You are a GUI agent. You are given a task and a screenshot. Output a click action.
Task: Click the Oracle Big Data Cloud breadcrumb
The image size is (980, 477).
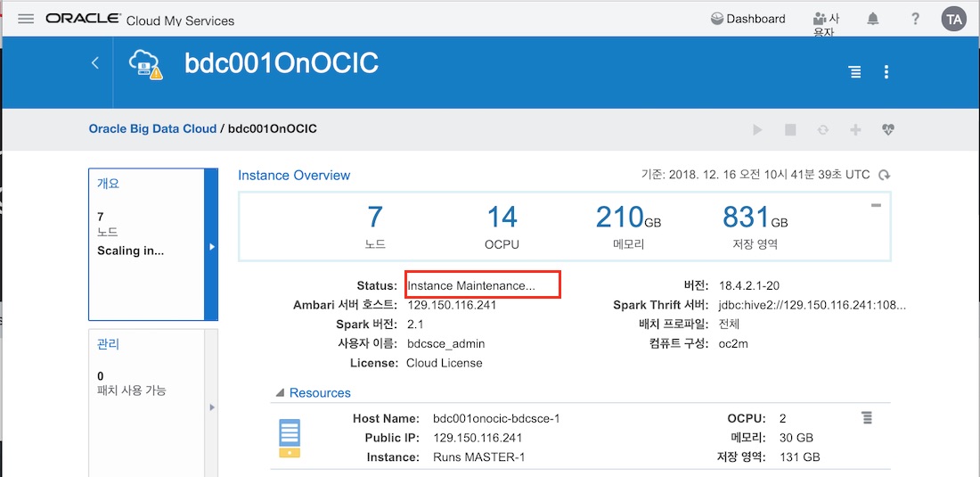point(152,129)
